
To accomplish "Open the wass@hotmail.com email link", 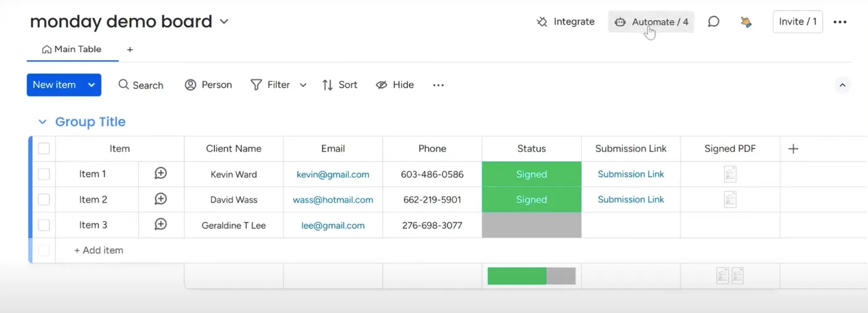I will pyautogui.click(x=333, y=200).
